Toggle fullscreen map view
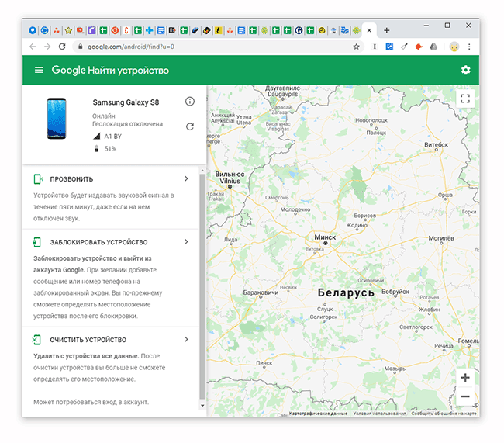Screen dimensions: 504x443 coord(465,99)
